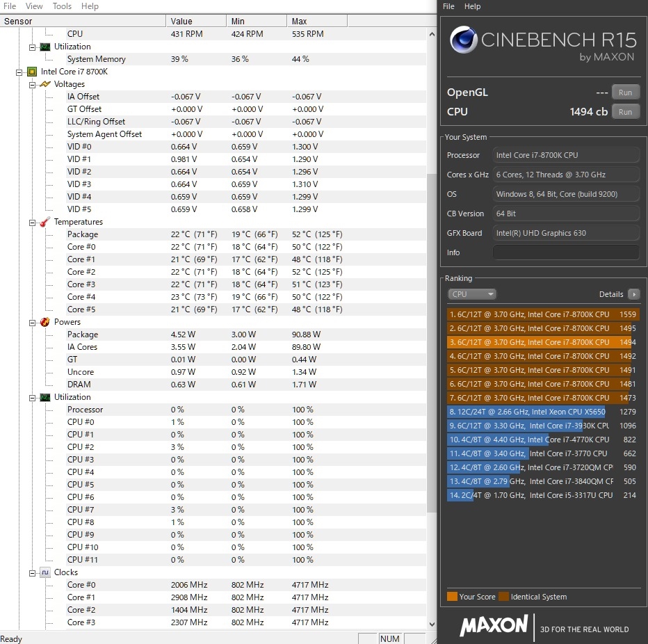Click the Info input field in Your System
648x644 pixels.
[x=566, y=252]
